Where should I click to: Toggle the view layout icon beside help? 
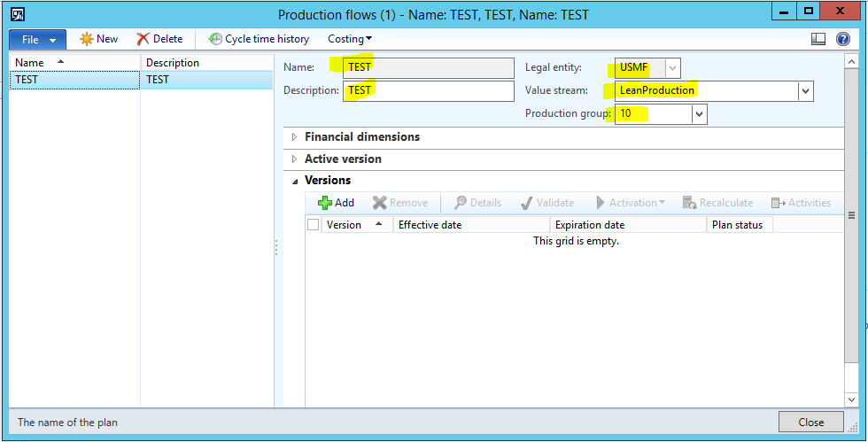(818, 39)
